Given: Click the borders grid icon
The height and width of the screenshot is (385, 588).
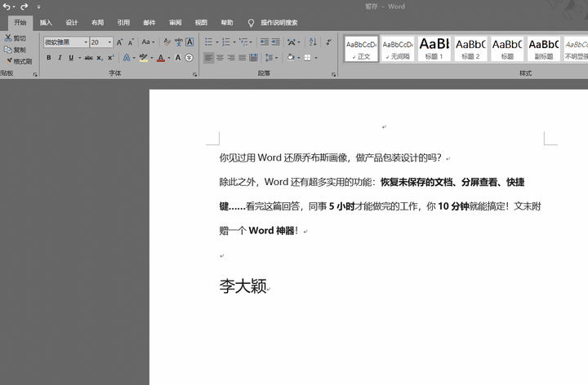Looking at the screenshot, I should coord(308,58).
